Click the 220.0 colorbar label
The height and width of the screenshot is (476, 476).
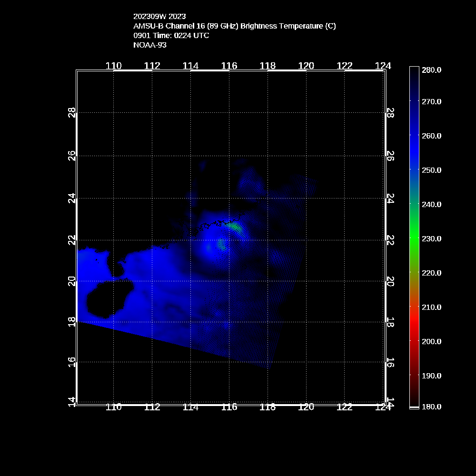(431, 273)
